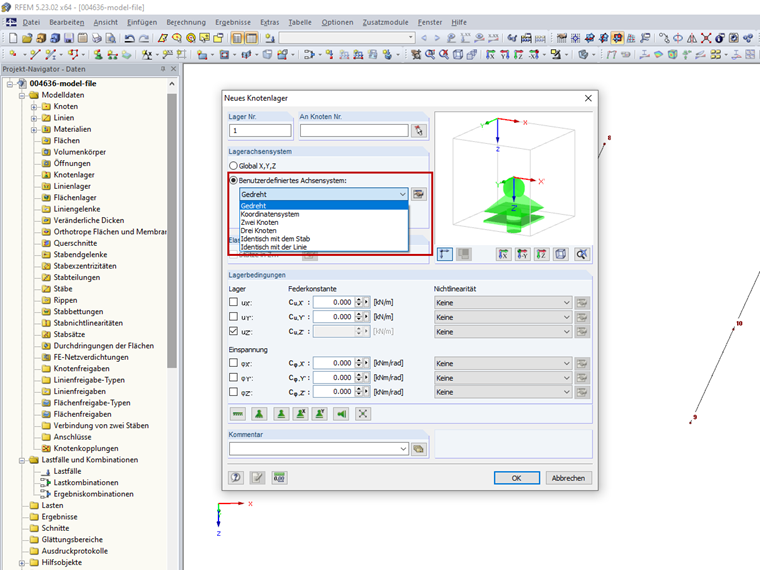
Task: Select the rigid support preset icon first in row
Action: point(238,414)
